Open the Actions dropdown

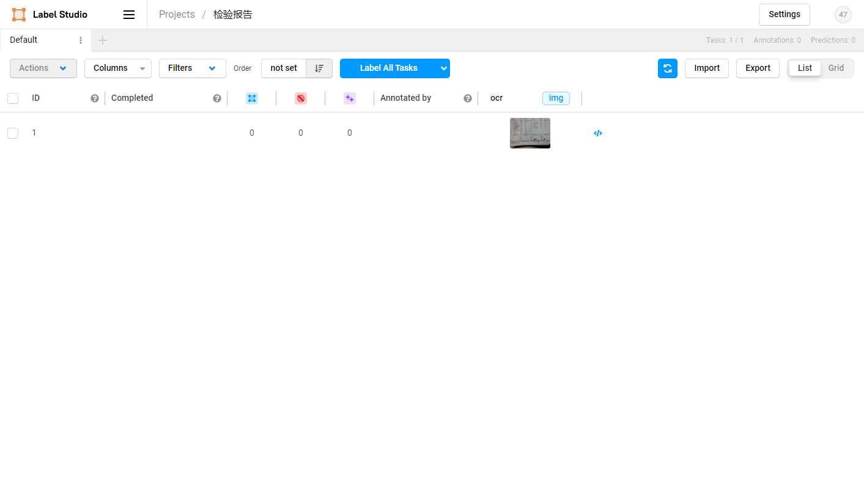point(43,68)
